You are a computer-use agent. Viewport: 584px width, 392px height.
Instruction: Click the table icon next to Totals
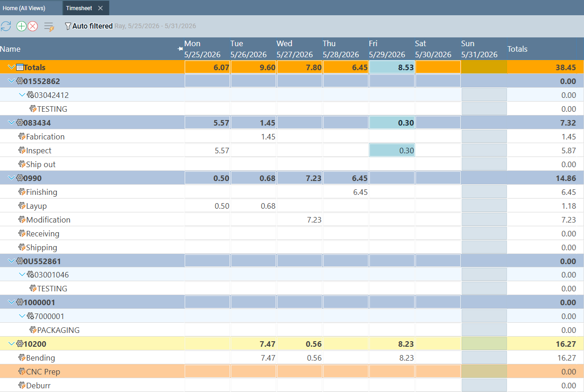pyautogui.click(x=20, y=67)
